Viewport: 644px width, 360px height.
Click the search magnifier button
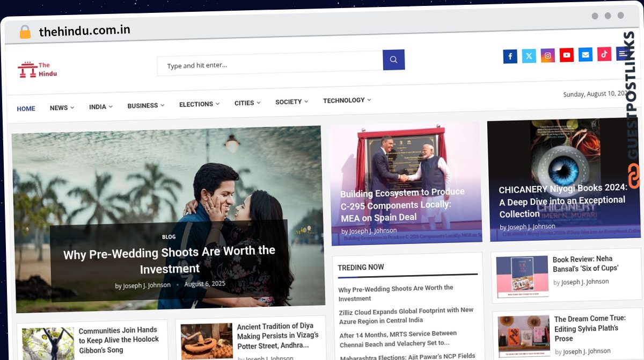393,60
